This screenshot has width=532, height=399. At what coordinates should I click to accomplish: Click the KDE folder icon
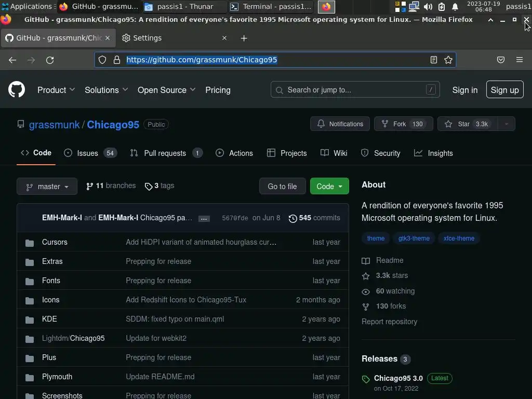[30, 320]
